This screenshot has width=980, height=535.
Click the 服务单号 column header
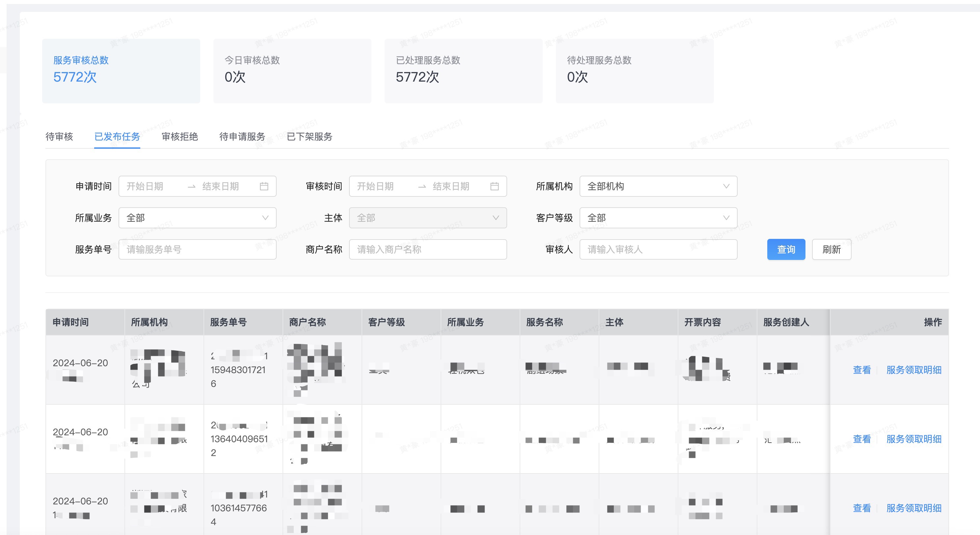pos(243,322)
